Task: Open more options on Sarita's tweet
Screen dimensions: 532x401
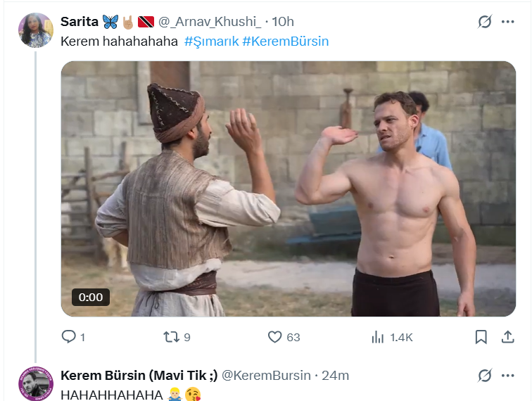Action: pos(507,22)
